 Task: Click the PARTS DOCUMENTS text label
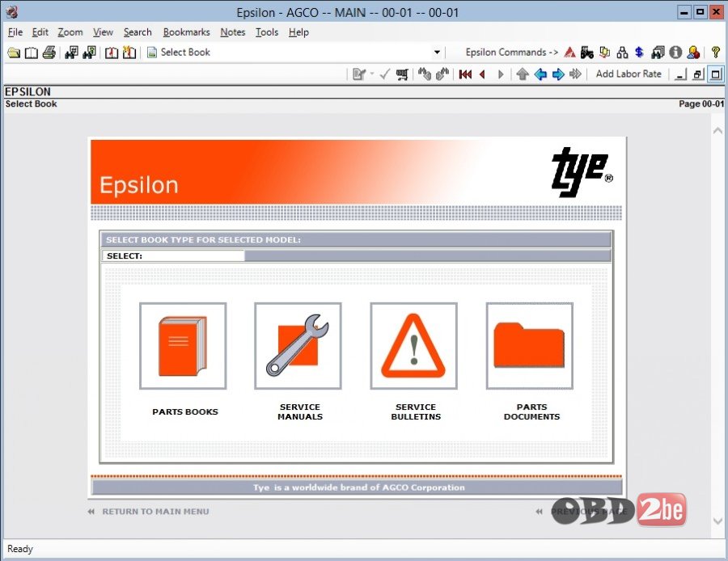pos(531,411)
